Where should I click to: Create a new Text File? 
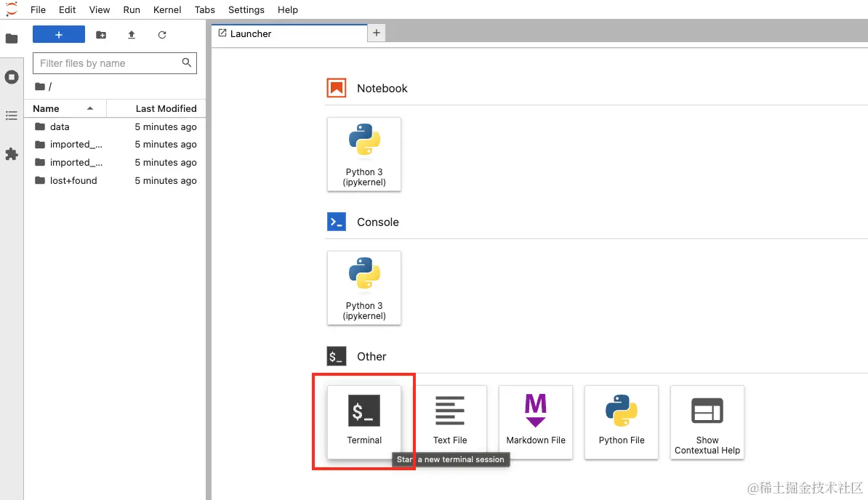[x=450, y=422]
